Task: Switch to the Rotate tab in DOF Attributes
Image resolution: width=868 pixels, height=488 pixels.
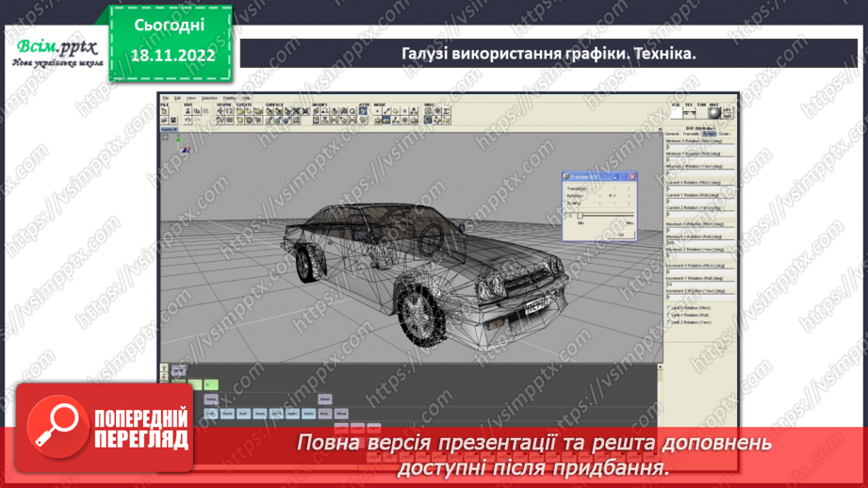Action: (x=709, y=134)
